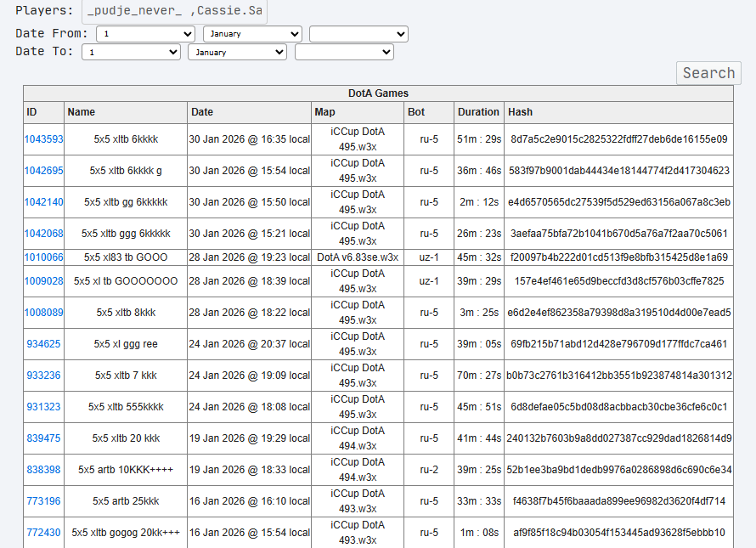Click hash starting with 240132b7603b
The height and width of the screenshot is (548, 756).
[x=619, y=438]
